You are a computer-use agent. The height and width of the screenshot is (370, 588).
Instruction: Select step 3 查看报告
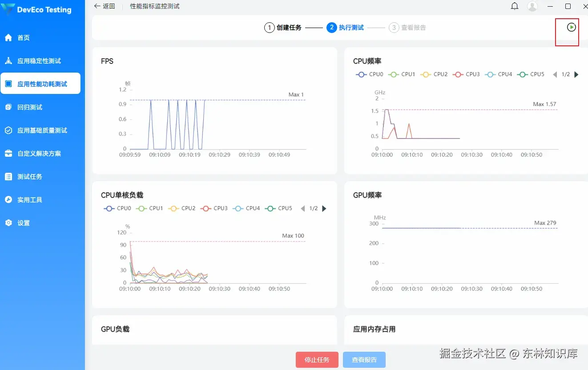407,28
